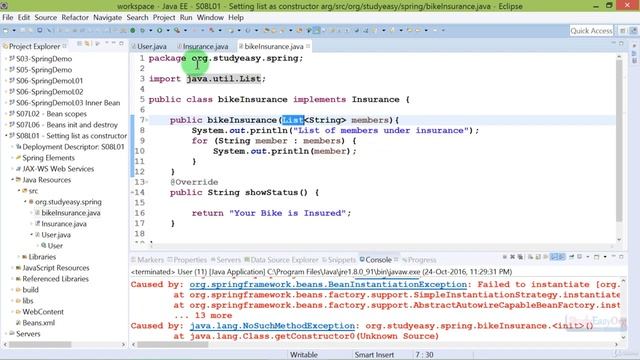Image resolution: width=640 pixels, height=360 pixels.
Task: Click the New file toolbar icon
Action: (5, 30)
